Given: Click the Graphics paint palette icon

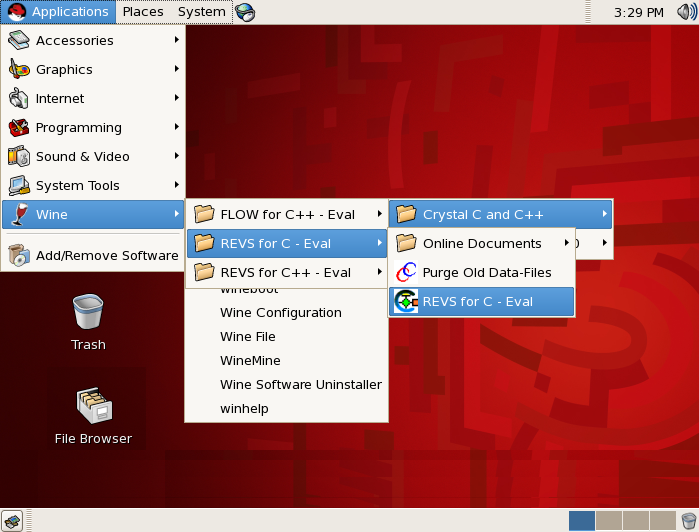Looking at the screenshot, I should click(x=19, y=69).
